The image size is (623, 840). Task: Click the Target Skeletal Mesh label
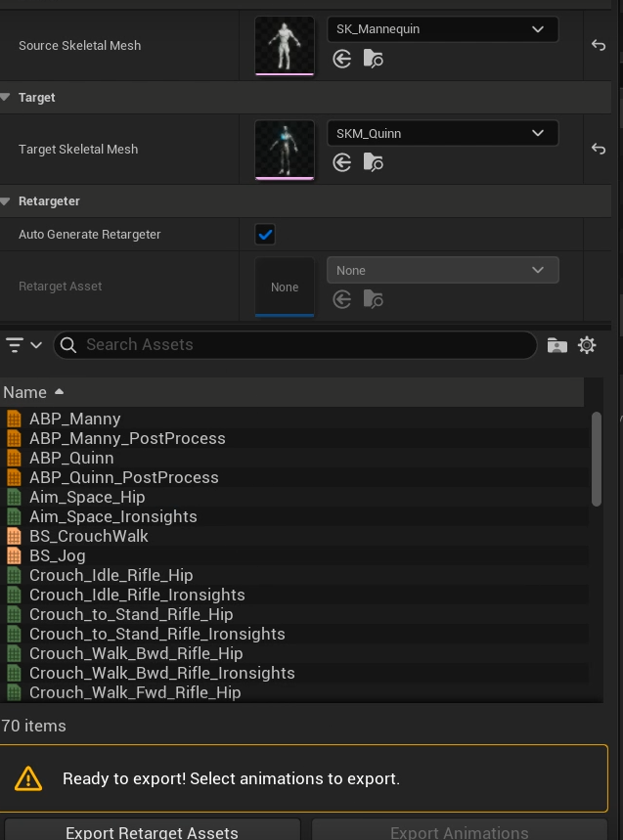click(78, 149)
